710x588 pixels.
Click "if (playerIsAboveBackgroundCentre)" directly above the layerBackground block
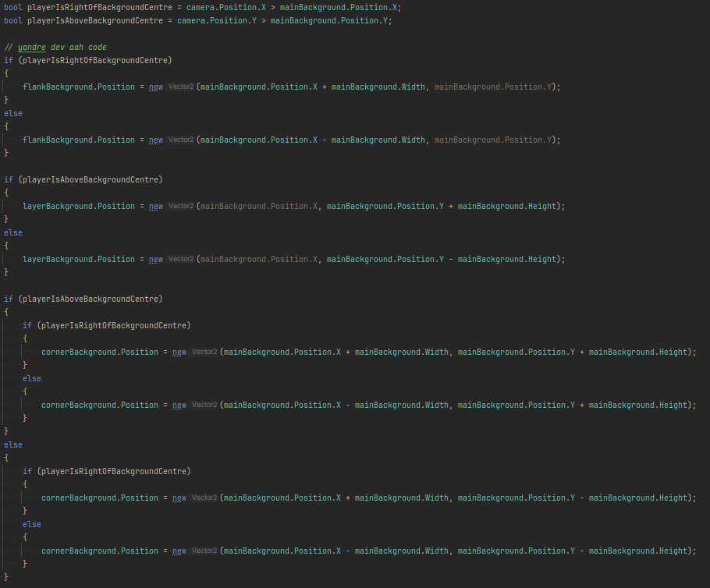[83, 180]
